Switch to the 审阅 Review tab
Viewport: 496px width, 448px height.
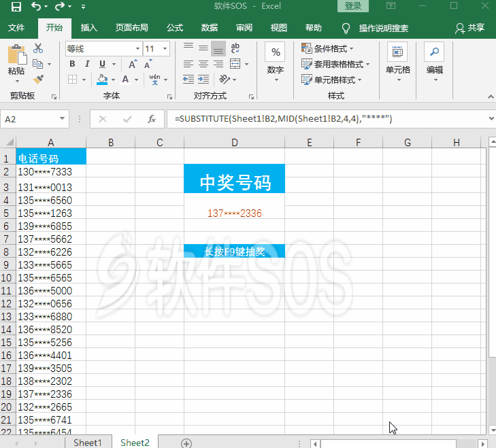point(244,28)
